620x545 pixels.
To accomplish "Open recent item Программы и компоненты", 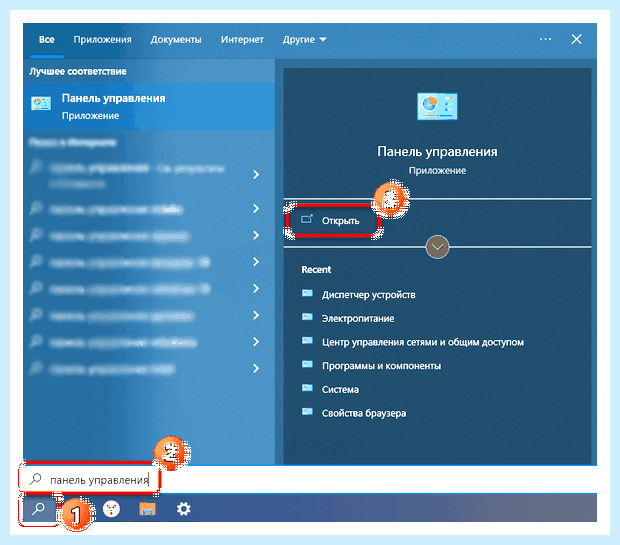I will (381, 366).
